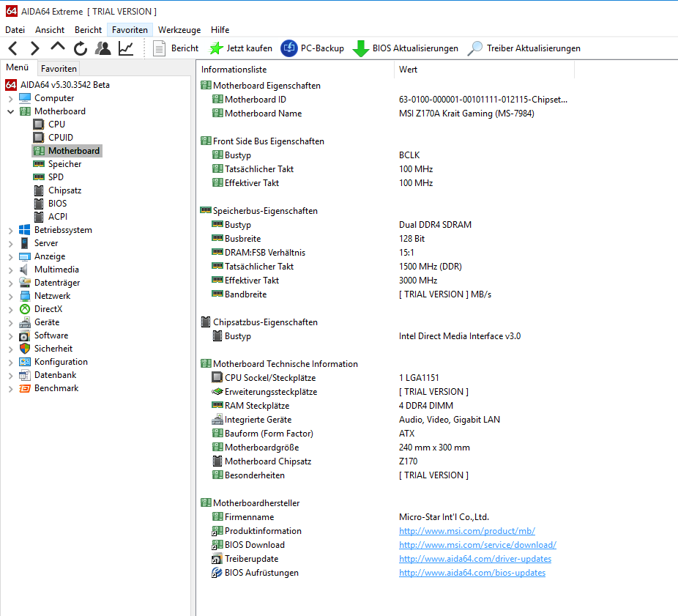The height and width of the screenshot is (616, 678).
Task: Click the Datenbank tree icon
Action: click(25, 375)
